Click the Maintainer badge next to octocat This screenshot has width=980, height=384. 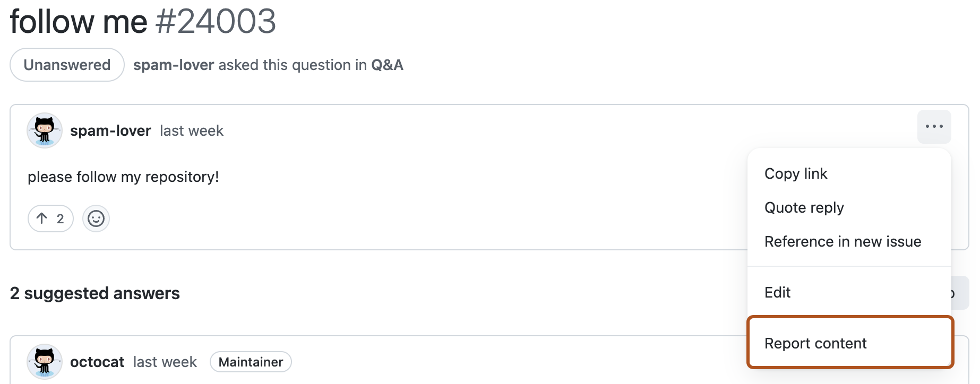tap(251, 362)
